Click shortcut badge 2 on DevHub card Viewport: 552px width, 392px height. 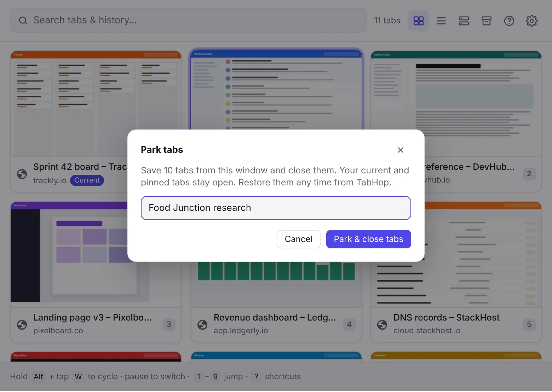(x=529, y=174)
